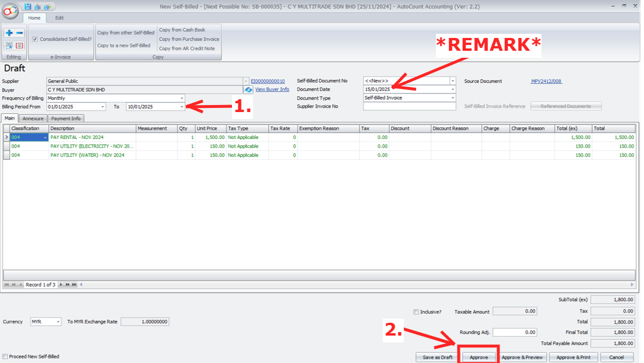Open the AutoCount application logo menu

[10, 11]
